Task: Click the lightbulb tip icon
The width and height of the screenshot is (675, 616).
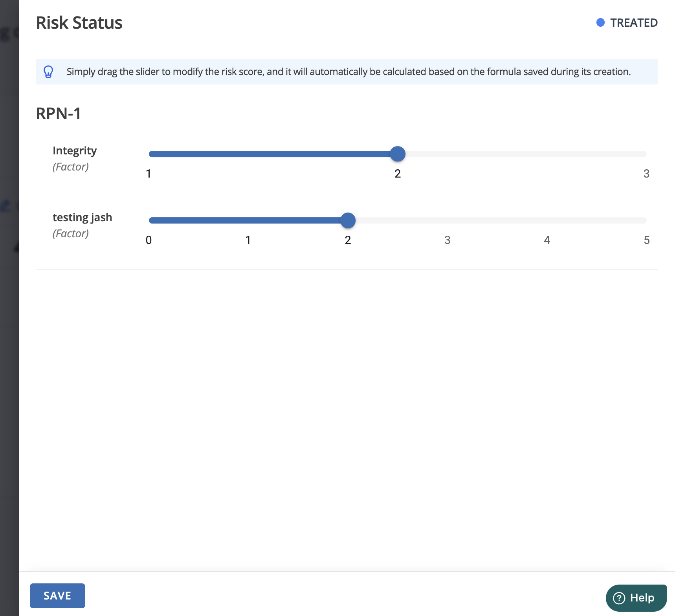Action: [48, 72]
